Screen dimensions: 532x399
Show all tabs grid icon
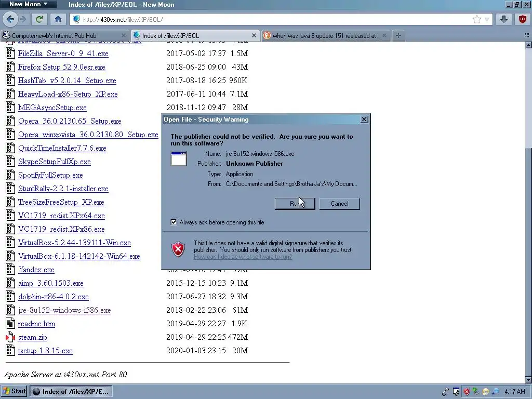[527, 35]
